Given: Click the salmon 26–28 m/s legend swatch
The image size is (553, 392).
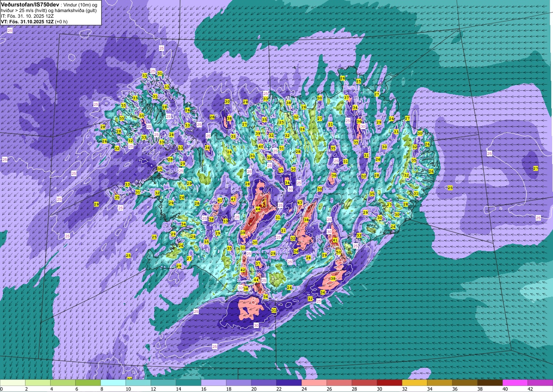Looking at the screenshot, I should coord(339,383).
